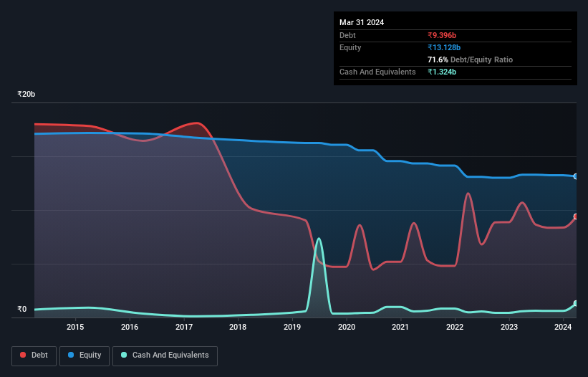Click the 2018 x-axis label

point(238,327)
